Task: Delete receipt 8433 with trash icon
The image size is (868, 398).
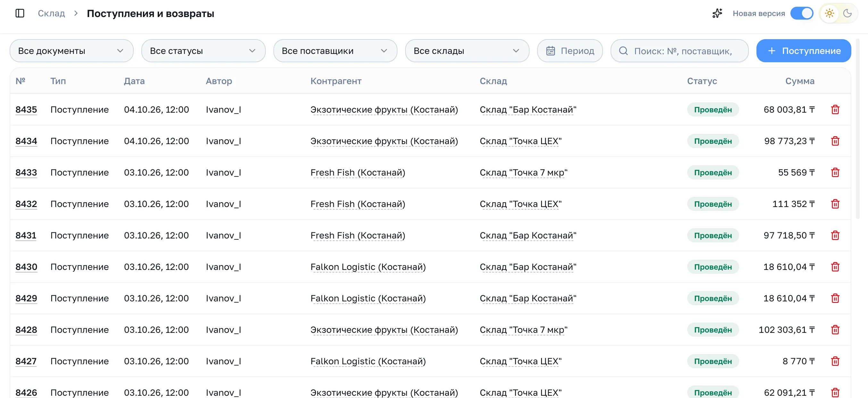Action: tap(835, 172)
